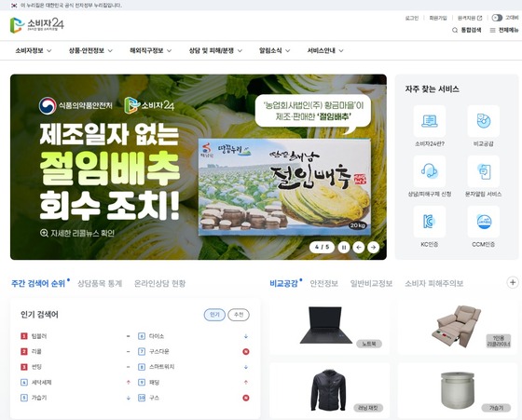
Task: Pause the banner slideshow
Action: pyautogui.click(x=344, y=248)
